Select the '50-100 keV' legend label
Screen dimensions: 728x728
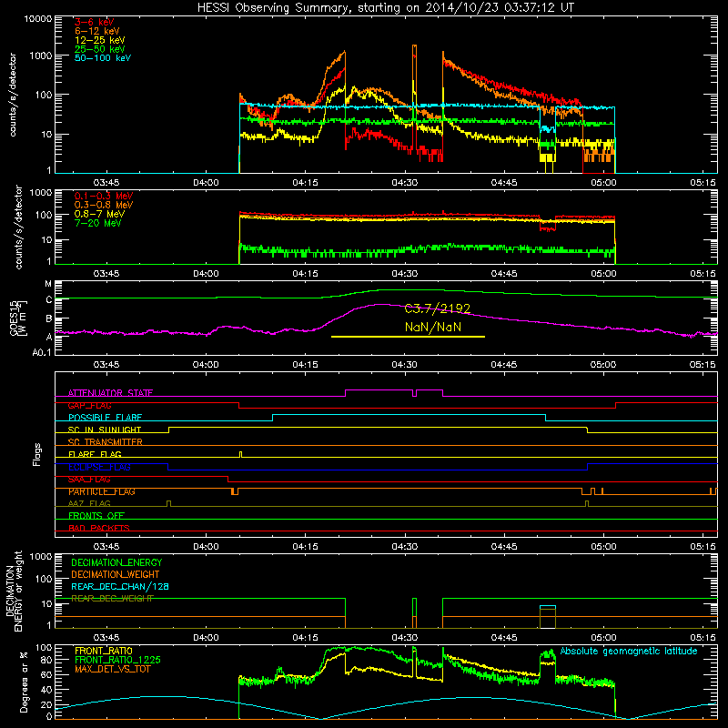103,58
